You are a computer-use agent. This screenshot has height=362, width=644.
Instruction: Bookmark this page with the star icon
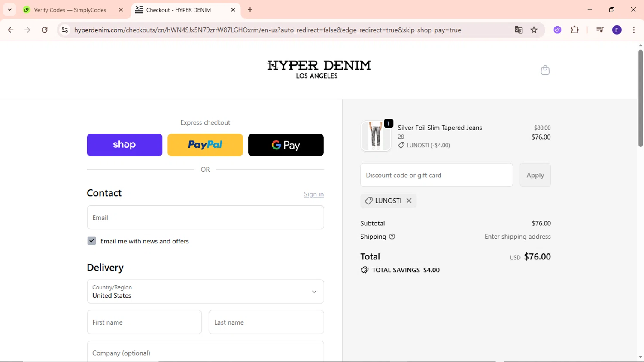pos(534,30)
